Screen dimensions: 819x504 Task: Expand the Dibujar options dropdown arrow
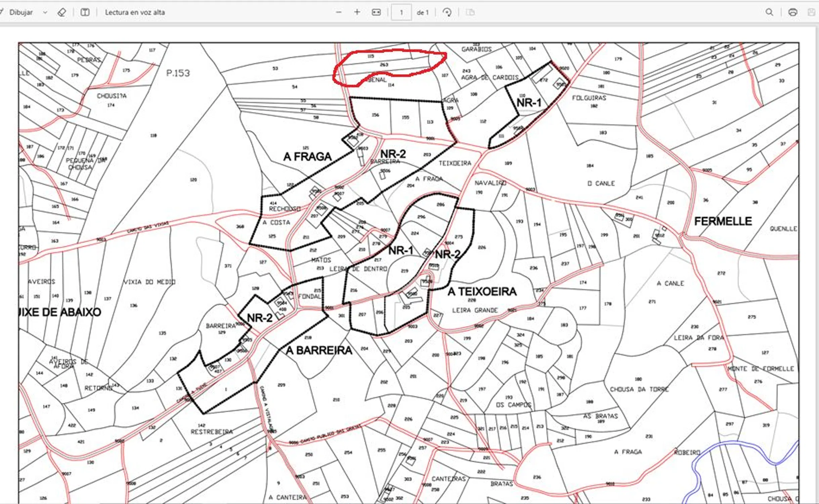pyautogui.click(x=45, y=12)
